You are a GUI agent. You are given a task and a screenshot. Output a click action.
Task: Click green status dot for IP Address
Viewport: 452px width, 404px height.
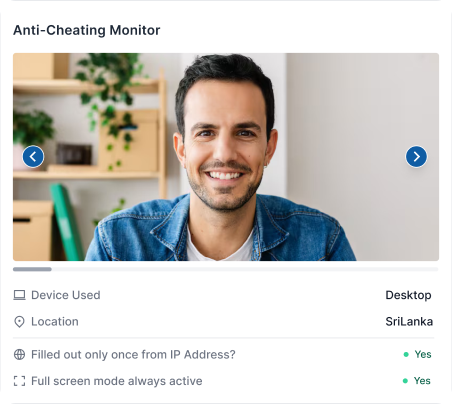pyautogui.click(x=406, y=354)
